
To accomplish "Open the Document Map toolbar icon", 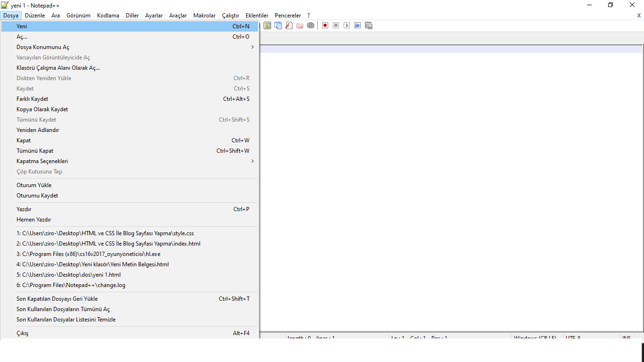I will pos(267,25).
